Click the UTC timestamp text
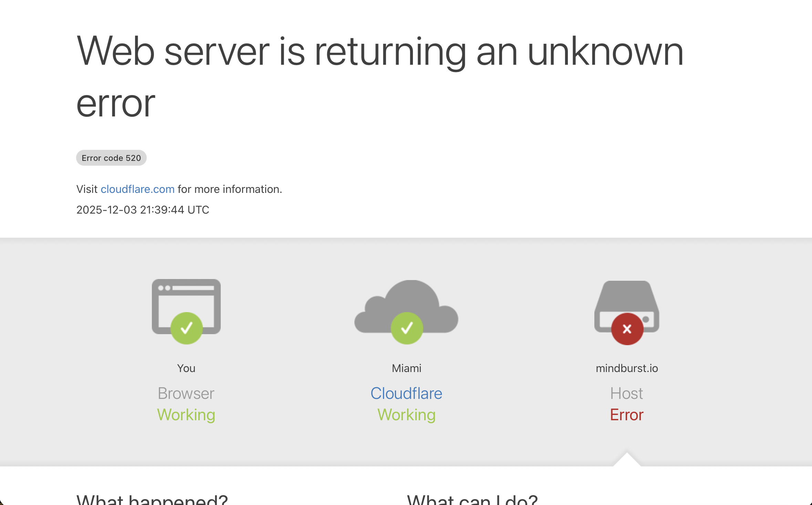 click(143, 210)
